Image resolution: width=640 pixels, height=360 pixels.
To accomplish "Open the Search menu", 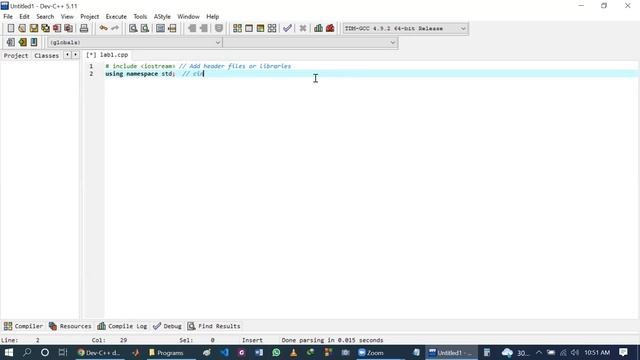I will [45, 17].
